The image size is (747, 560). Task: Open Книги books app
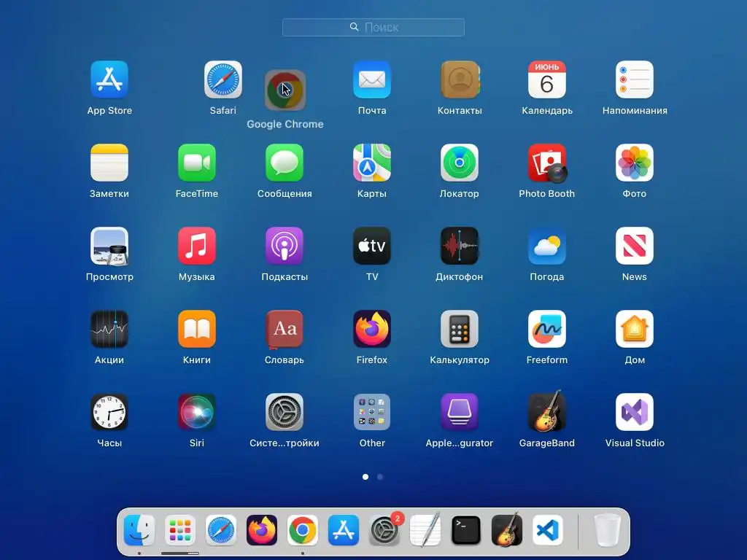point(197,329)
